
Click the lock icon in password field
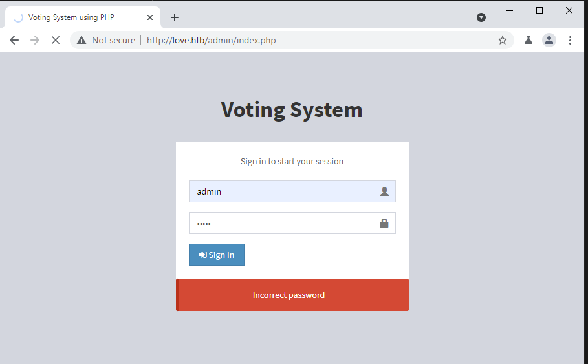(x=384, y=223)
